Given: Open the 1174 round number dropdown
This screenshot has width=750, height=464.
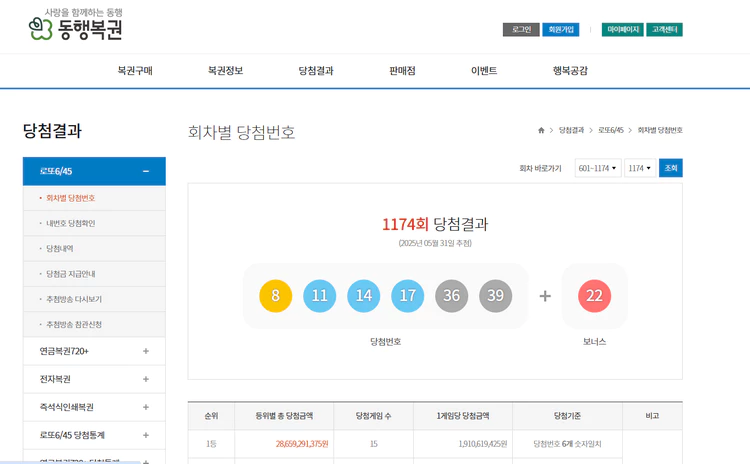Looking at the screenshot, I should 640,168.
